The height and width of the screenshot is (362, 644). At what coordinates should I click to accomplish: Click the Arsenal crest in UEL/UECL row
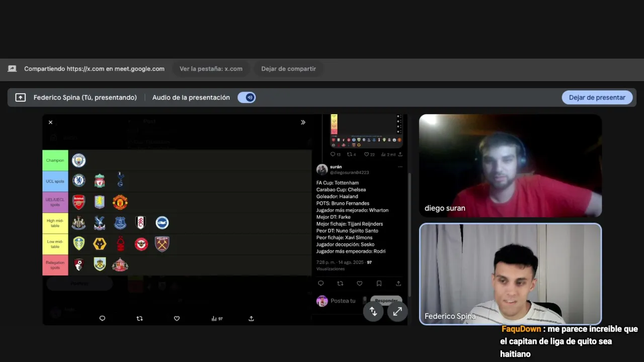tap(78, 202)
